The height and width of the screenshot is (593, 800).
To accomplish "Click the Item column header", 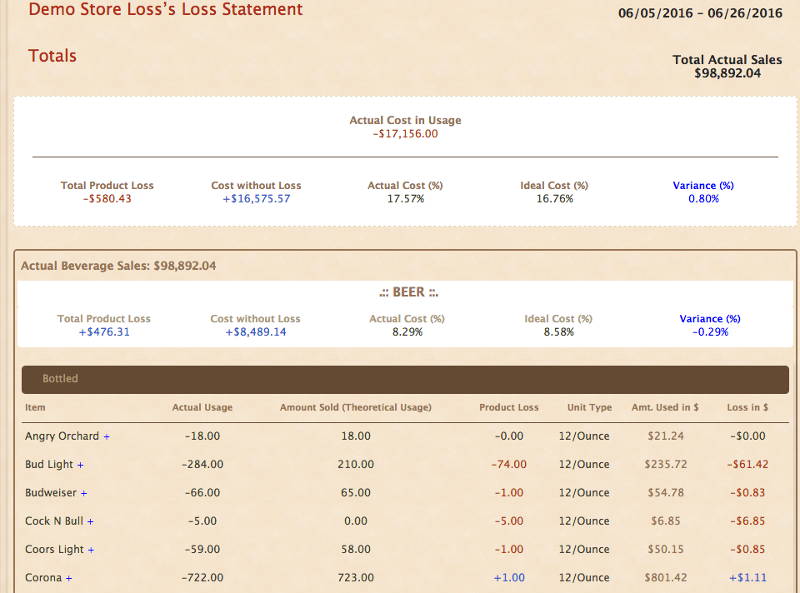I will [x=35, y=407].
